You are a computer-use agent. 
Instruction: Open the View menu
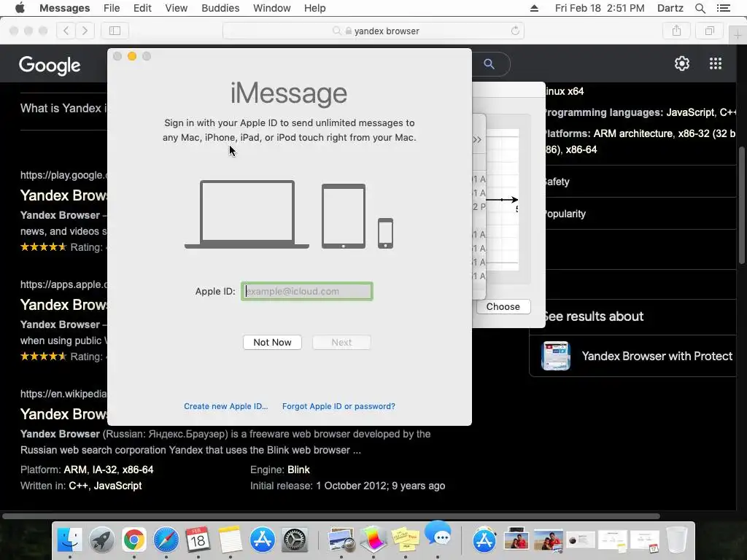tap(176, 8)
